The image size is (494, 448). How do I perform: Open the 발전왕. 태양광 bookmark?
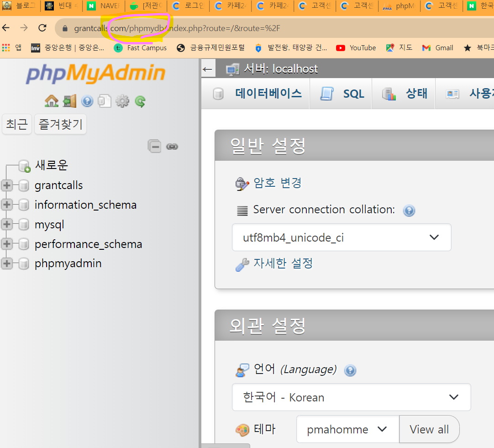point(291,48)
